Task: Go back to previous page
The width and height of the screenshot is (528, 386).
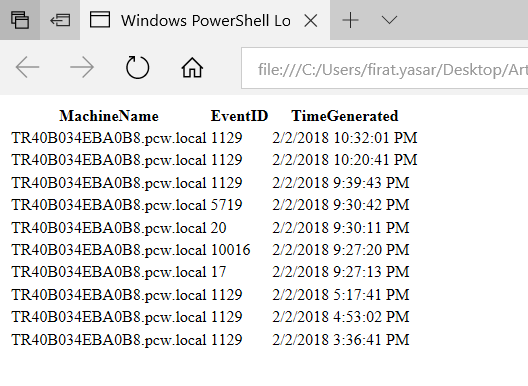Action: point(27,67)
